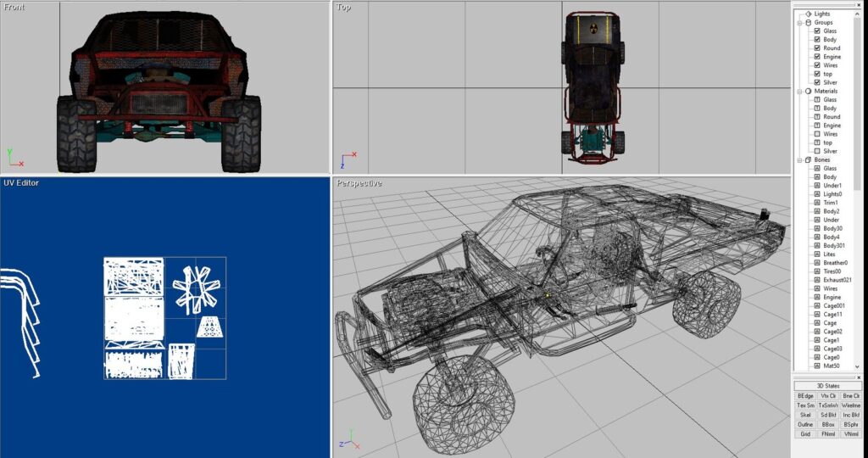The height and width of the screenshot is (458, 868).
Task: Collapse the Materials tree node
Action: (x=799, y=91)
